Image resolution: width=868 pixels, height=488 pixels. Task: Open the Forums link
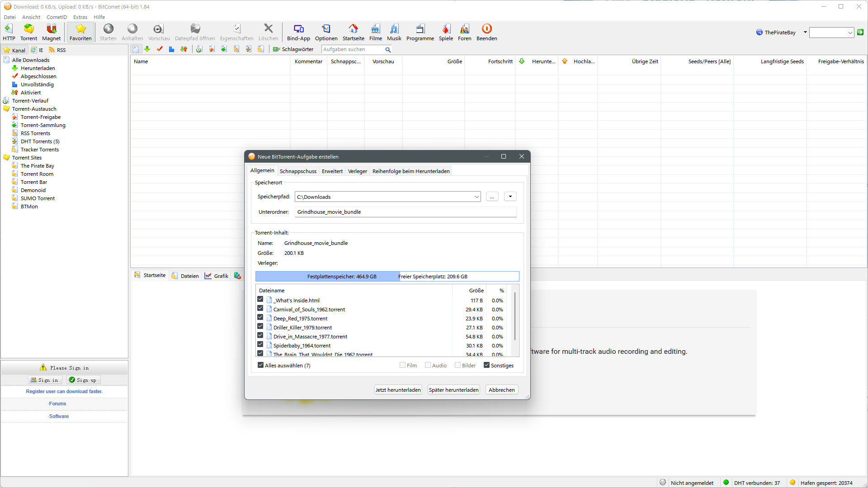57,404
